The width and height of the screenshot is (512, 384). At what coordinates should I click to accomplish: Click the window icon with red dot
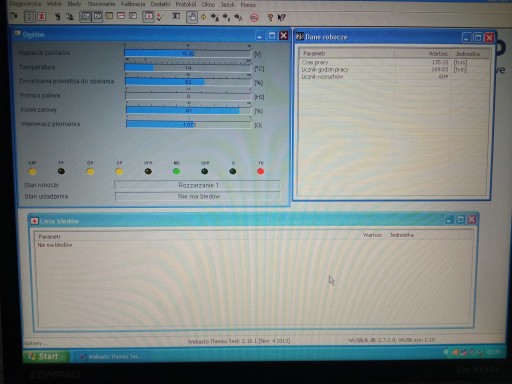tap(148, 16)
